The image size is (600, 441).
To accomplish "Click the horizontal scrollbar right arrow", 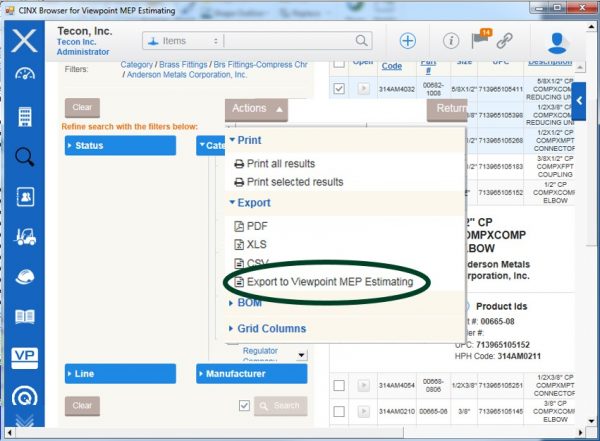I will coord(580,433).
